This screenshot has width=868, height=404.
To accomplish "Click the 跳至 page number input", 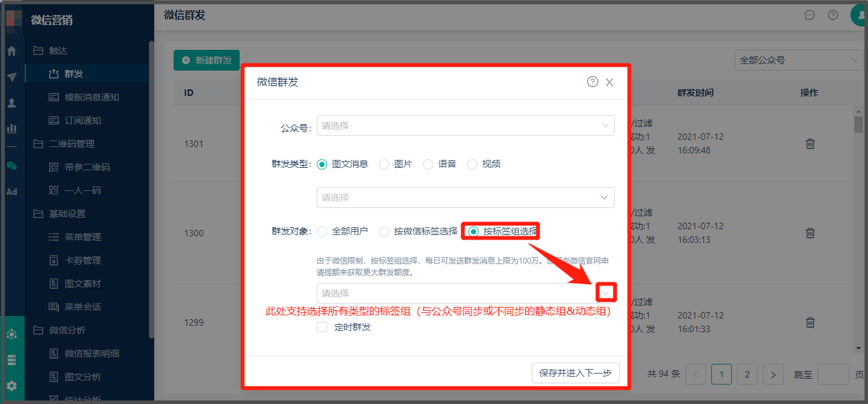I will 833,374.
